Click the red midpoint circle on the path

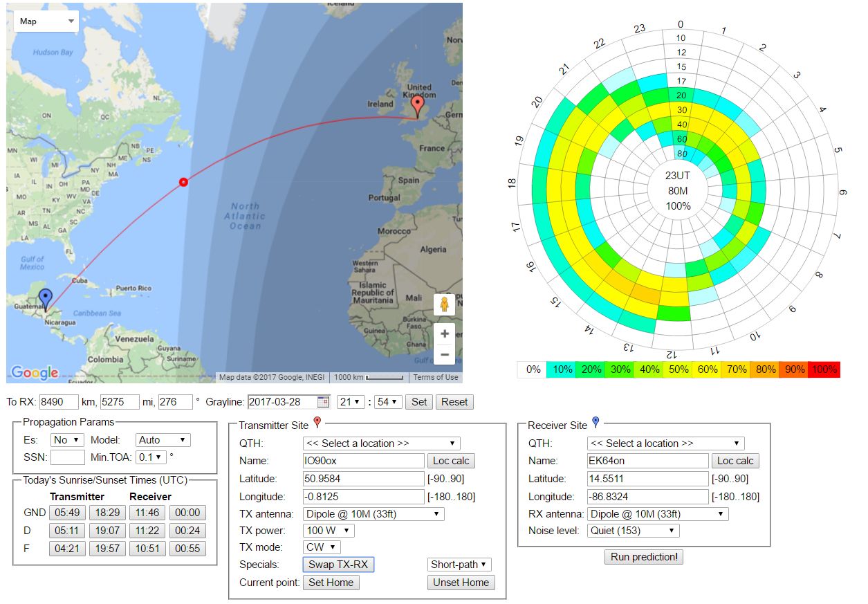[183, 182]
